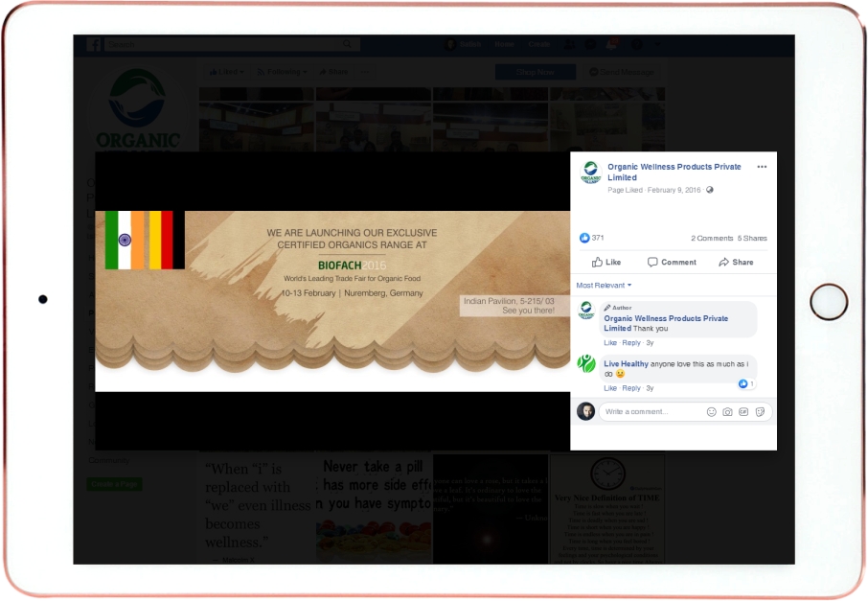The width and height of the screenshot is (868, 601).
Task: Open the Live Healthy profile name link
Action: (x=626, y=364)
